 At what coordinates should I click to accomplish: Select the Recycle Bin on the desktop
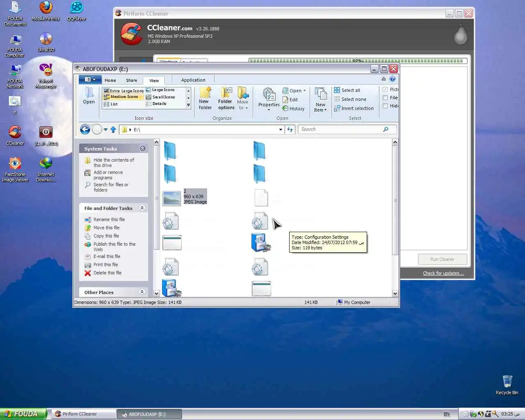pos(507,385)
